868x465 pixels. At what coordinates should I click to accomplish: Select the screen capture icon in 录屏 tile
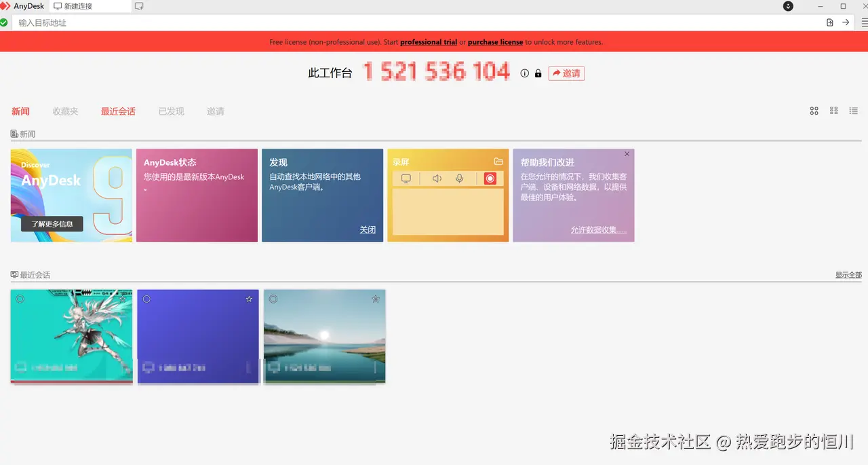408,179
